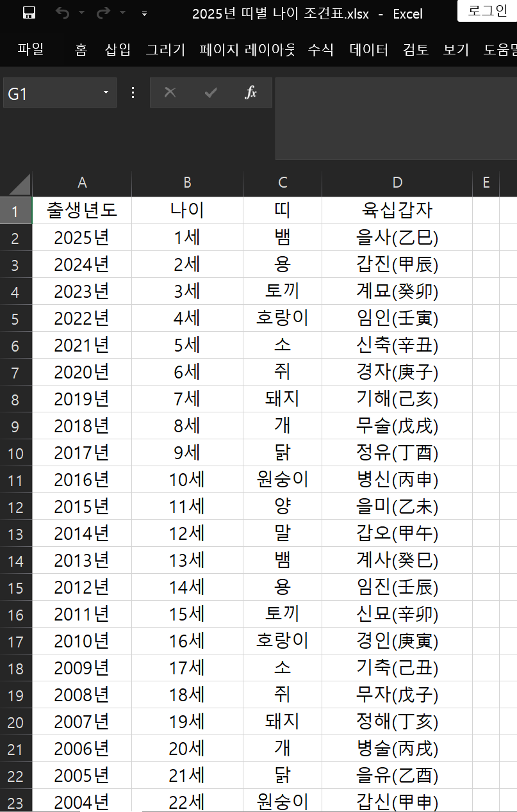
Task: Click cell containing 을사(乙巳)
Action: coord(397,238)
